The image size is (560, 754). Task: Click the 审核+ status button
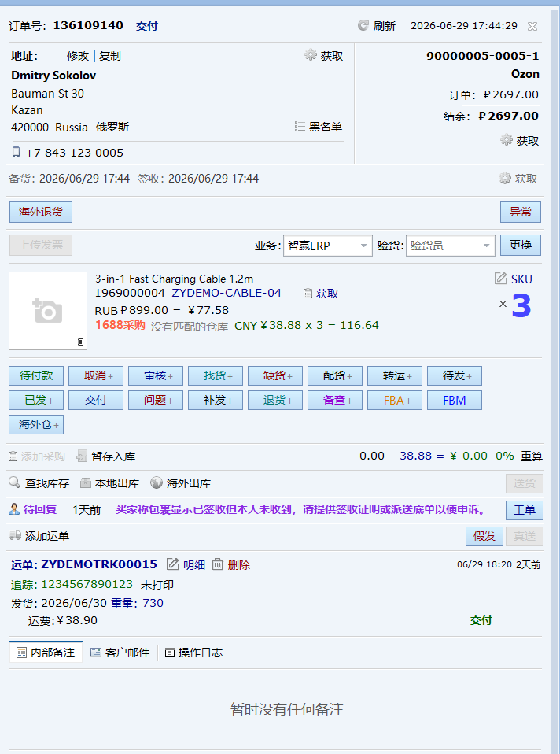(155, 376)
